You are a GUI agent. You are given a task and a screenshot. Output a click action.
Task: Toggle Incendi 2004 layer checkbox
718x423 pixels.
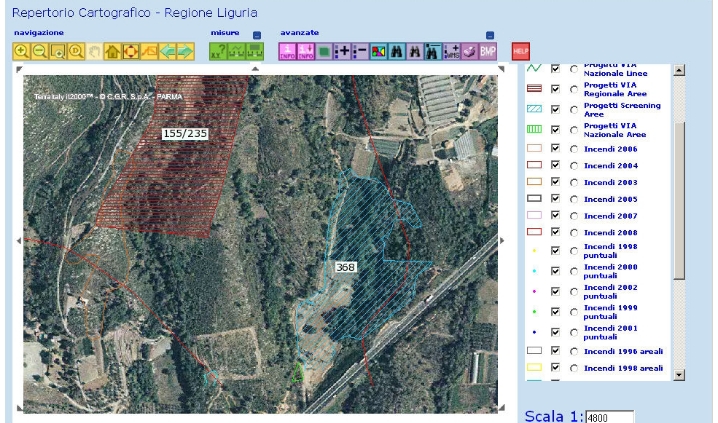click(x=555, y=165)
